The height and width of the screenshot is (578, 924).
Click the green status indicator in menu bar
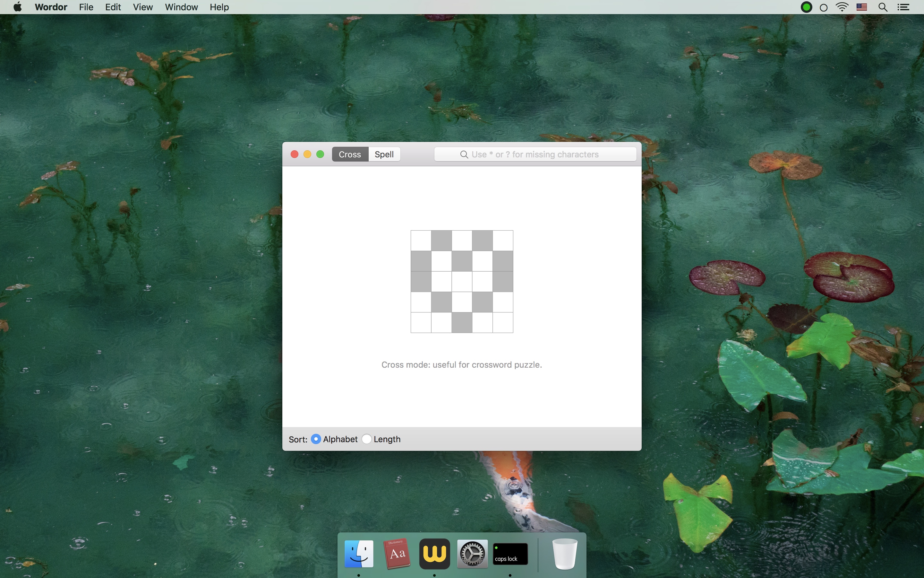806,7
